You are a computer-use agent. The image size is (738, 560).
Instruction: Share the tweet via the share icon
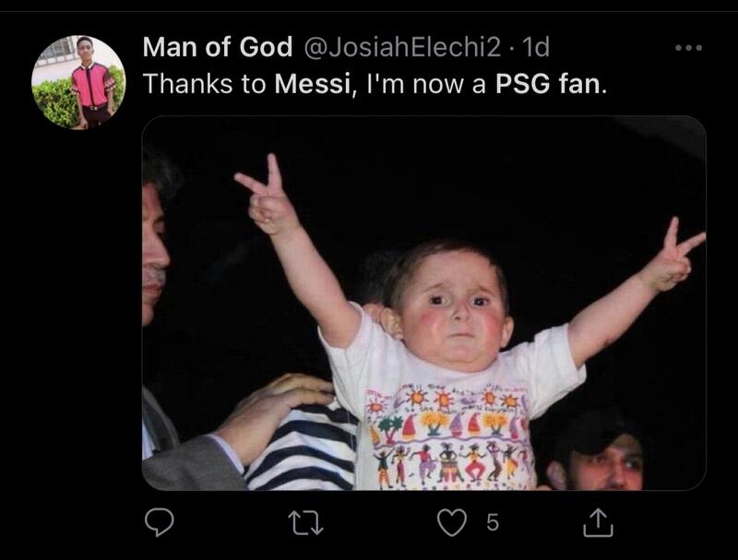[598, 523]
